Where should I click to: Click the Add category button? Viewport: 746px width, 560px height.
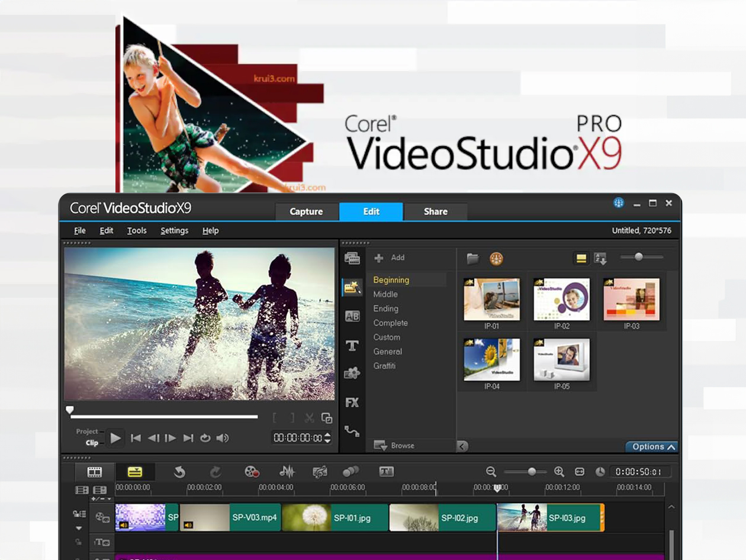point(390,258)
